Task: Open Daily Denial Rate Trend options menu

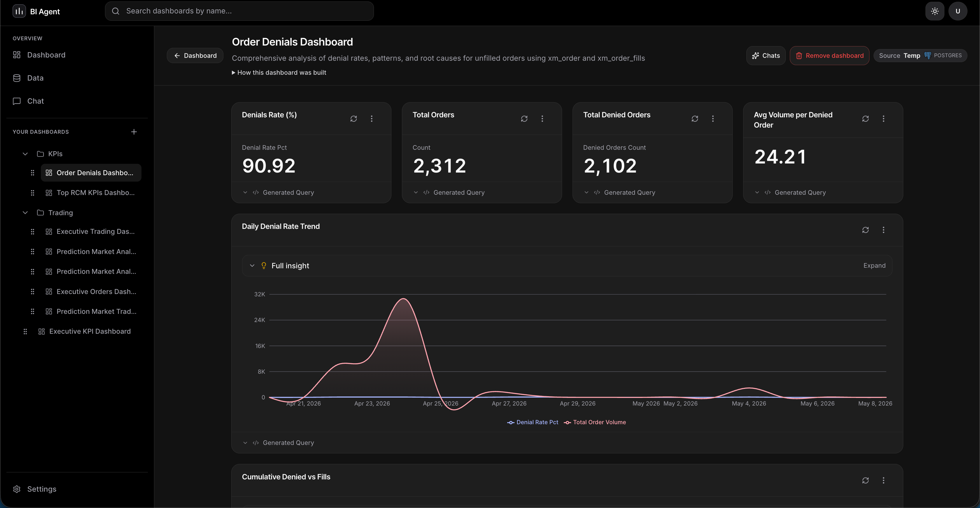Action: point(883,230)
